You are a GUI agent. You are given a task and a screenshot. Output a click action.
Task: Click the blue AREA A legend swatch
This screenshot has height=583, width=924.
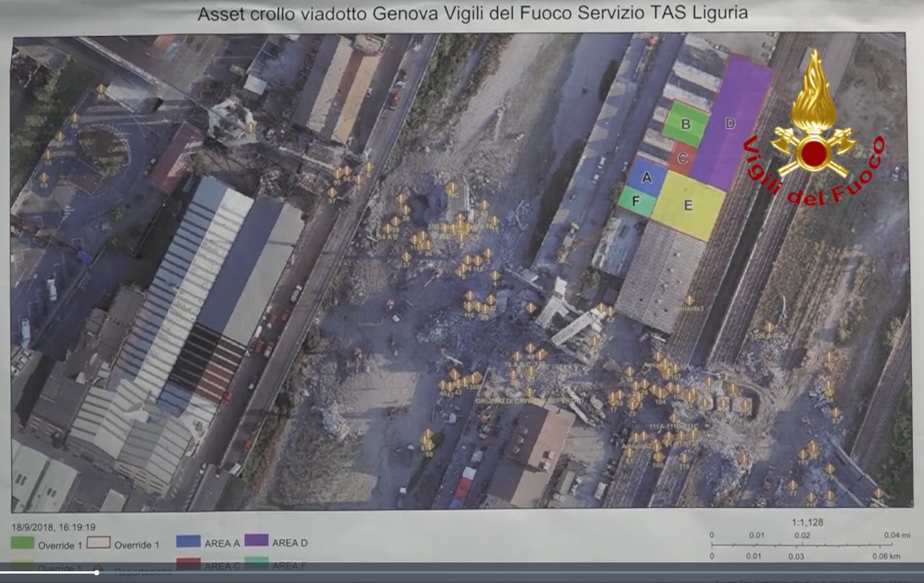point(188,542)
